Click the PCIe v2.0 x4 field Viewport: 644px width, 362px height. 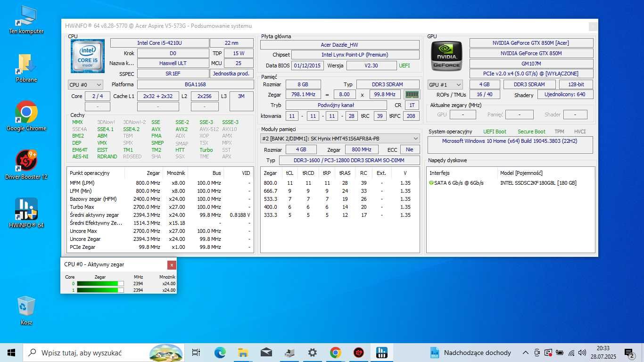point(531,74)
